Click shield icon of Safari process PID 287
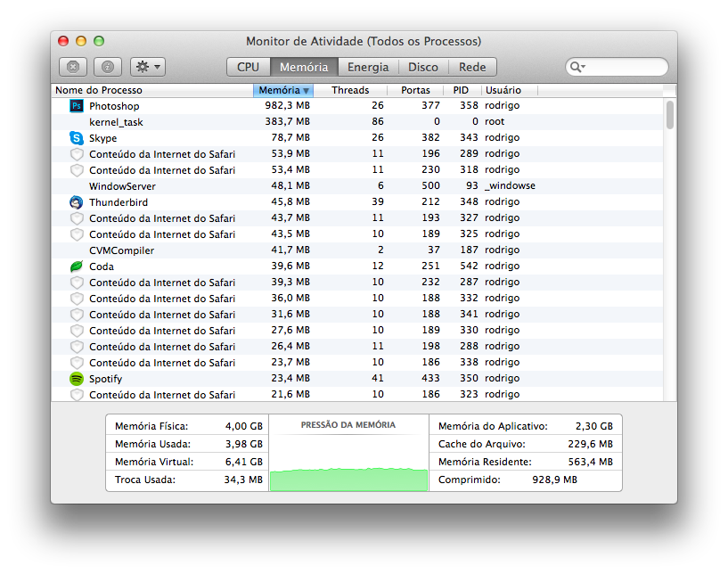The width and height of the screenshot is (728, 574). 77,283
